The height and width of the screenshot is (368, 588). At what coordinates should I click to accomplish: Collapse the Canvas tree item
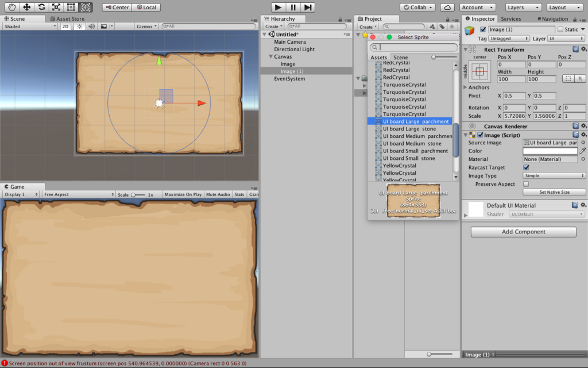coord(270,56)
